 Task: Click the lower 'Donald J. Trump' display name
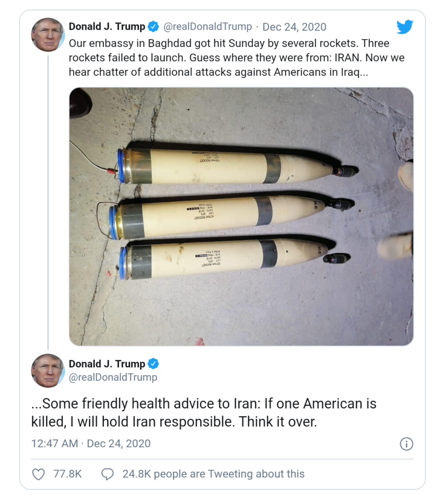pyautogui.click(x=107, y=364)
